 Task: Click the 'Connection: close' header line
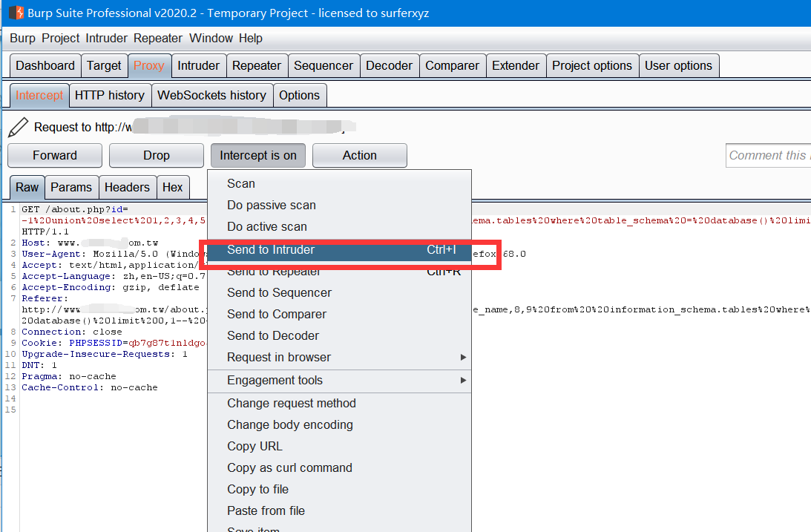pyautogui.click(x=72, y=332)
